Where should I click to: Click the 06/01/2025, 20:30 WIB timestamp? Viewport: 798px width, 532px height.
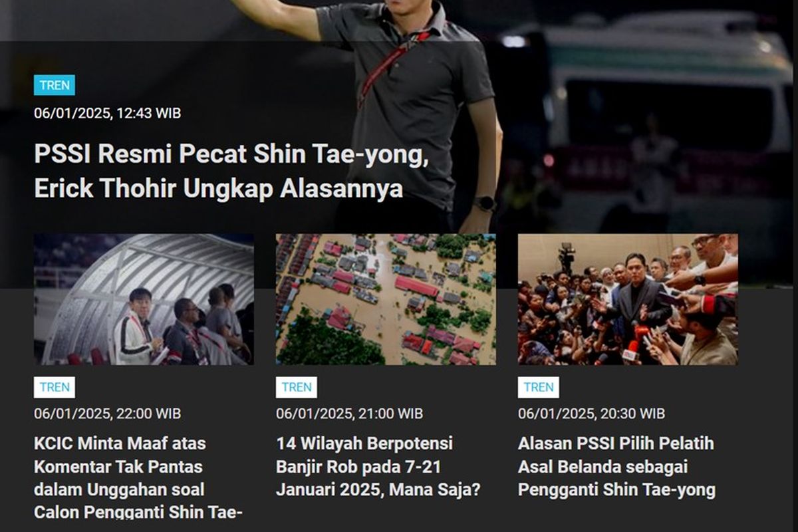tap(592, 414)
